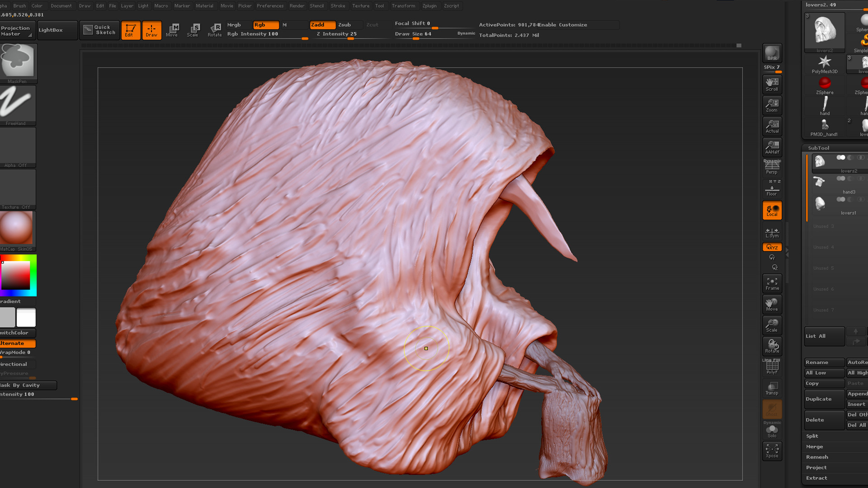The height and width of the screenshot is (488, 868).
Task: Open the Document menu
Action: (x=61, y=6)
